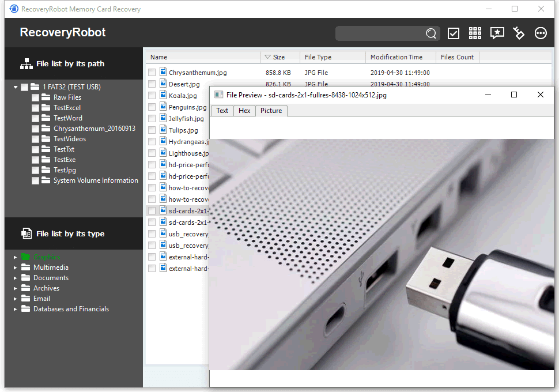Minimize the File Preview window

pos(488,95)
